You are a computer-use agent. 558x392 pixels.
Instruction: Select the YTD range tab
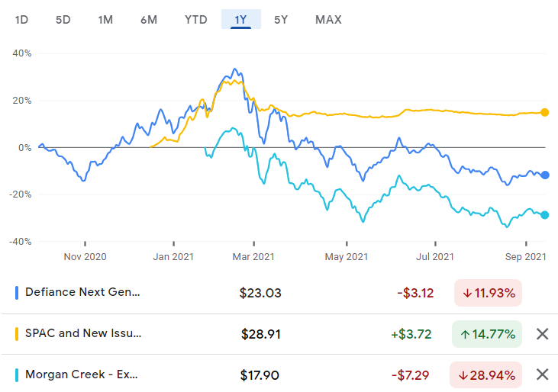[195, 19]
